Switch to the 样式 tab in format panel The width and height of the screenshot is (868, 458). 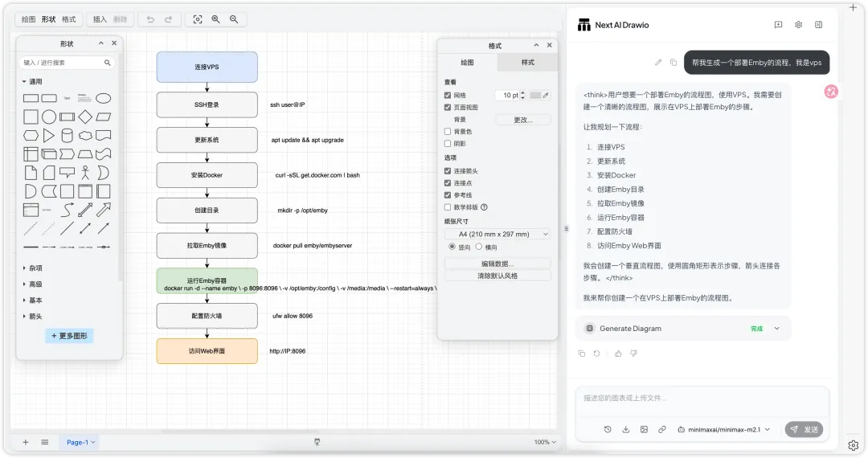coord(527,63)
